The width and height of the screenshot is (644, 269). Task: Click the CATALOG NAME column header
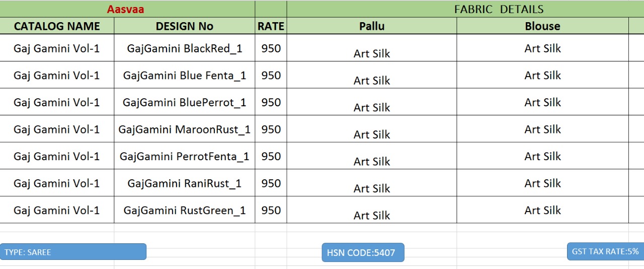[57, 26]
